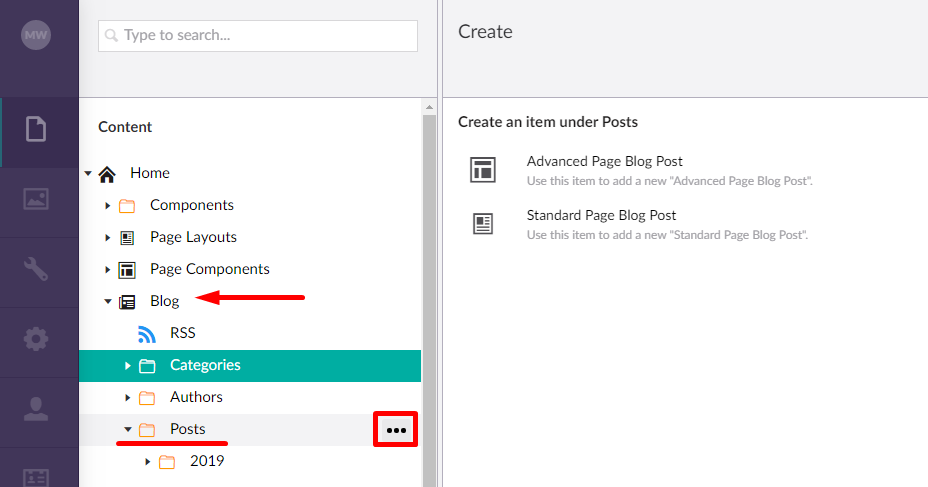
Task: Select the RSS tree item label
Action: 182,333
